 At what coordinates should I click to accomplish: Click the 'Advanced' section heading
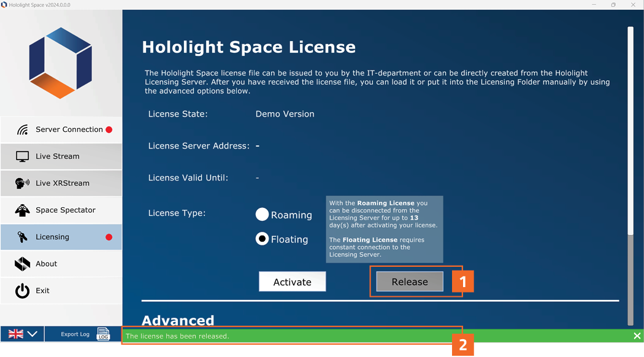coord(178,320)
